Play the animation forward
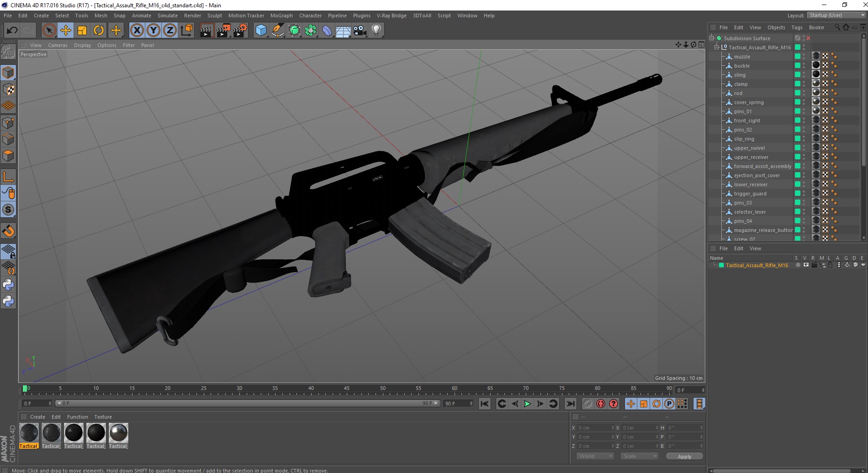 coord(527,404)
